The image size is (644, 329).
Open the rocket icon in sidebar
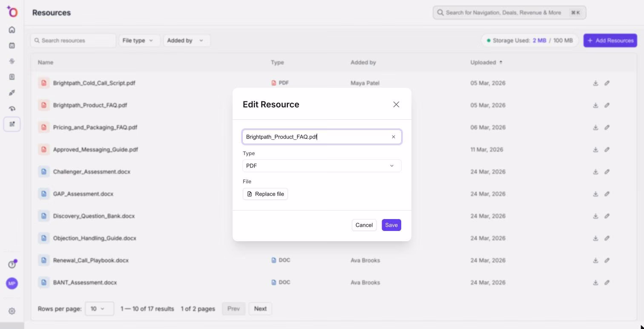[12, 93]
